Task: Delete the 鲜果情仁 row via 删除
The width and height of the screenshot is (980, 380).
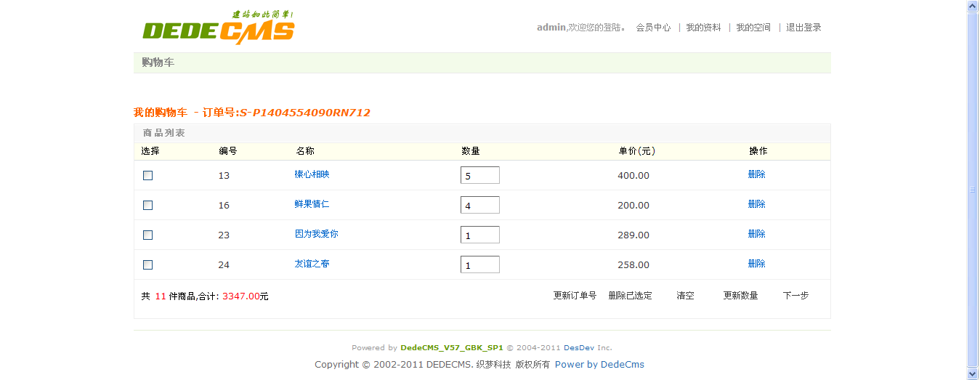Action: 756,204
